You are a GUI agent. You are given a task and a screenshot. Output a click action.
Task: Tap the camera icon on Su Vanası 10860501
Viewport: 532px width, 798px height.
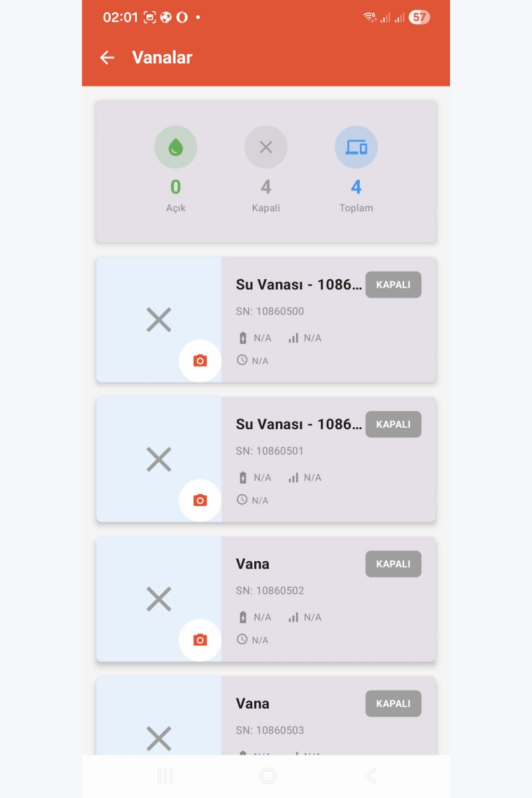click(200, 500)
